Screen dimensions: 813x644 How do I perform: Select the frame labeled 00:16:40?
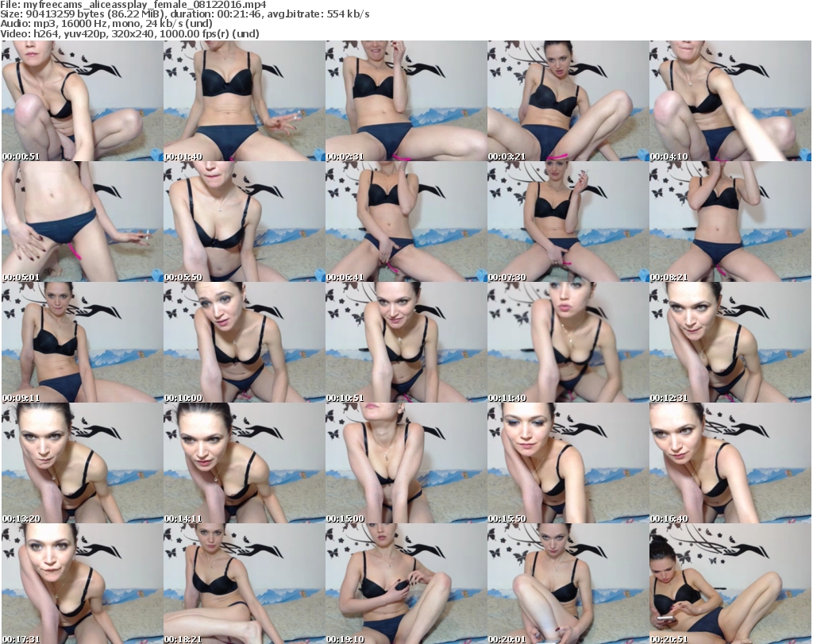[x=730, y=463]
